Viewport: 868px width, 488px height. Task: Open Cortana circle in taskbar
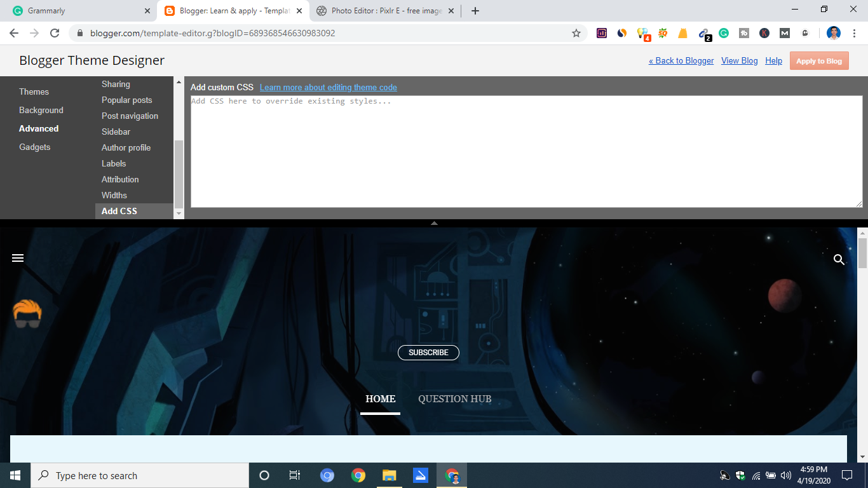coord(264,475)
